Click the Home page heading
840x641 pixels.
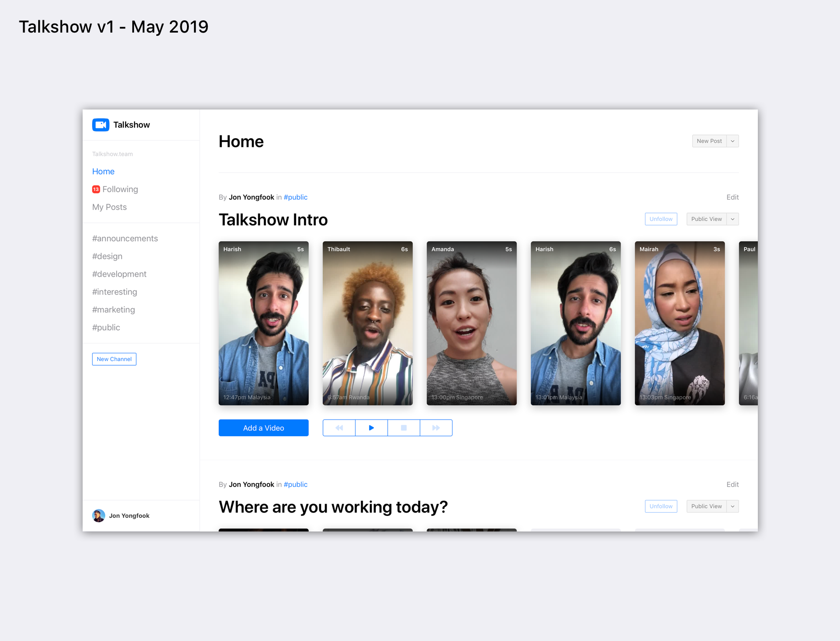click(x=241, y=142)
